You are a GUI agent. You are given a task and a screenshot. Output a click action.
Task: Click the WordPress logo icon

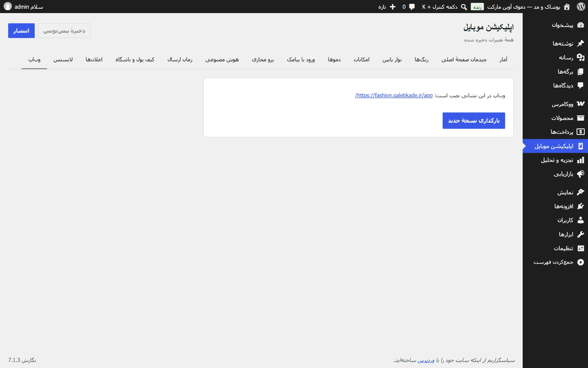[581, 7]
